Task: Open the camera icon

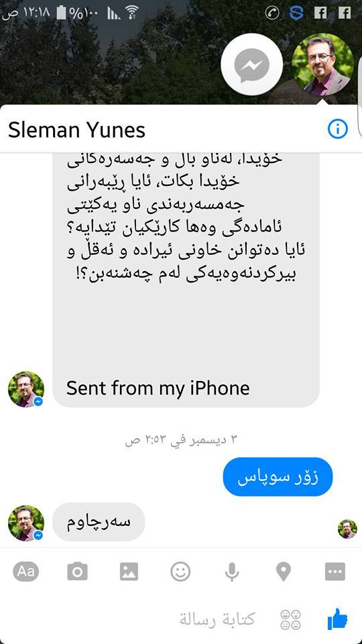Action: 78,572
